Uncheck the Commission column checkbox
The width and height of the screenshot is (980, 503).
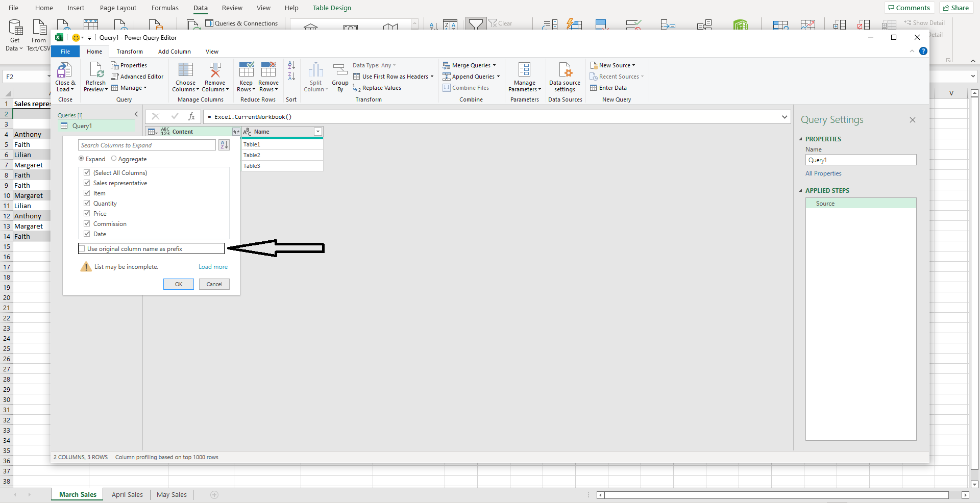point(87,223)
